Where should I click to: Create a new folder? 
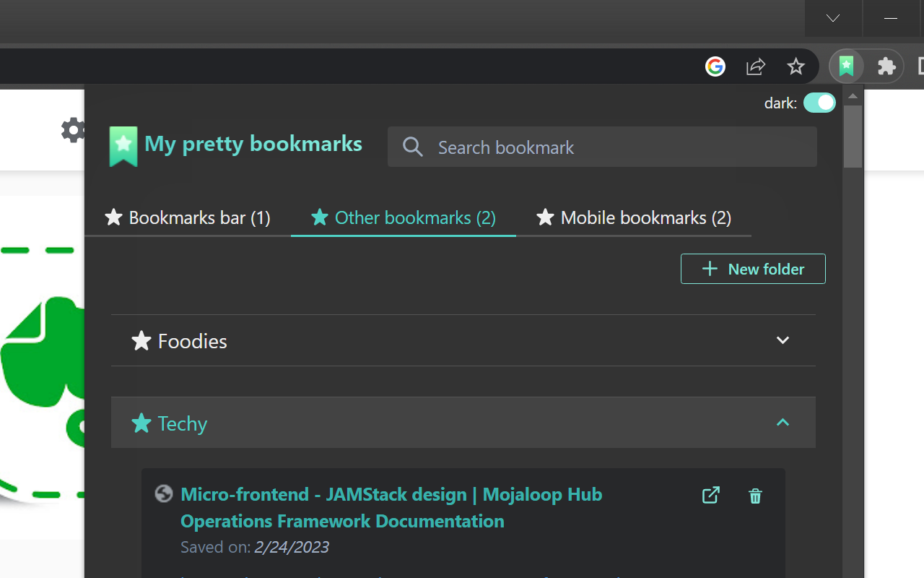point(752,269)
